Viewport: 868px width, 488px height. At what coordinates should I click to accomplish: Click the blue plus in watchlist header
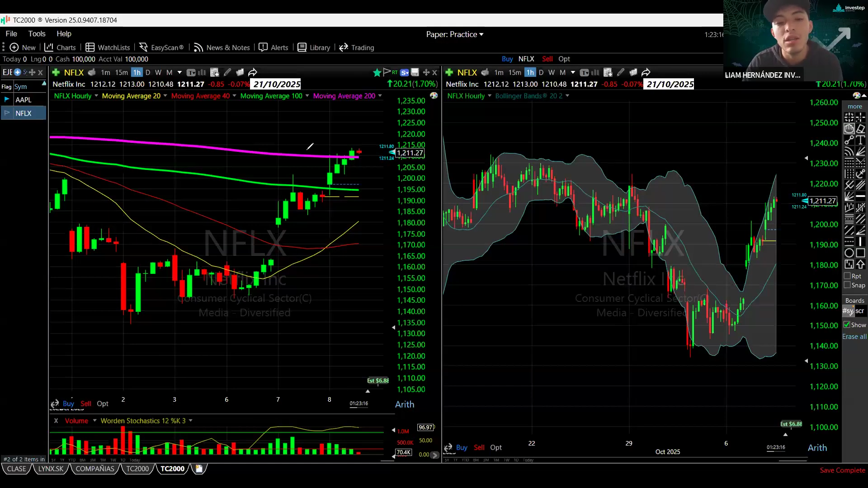click(x=17, y=72)
